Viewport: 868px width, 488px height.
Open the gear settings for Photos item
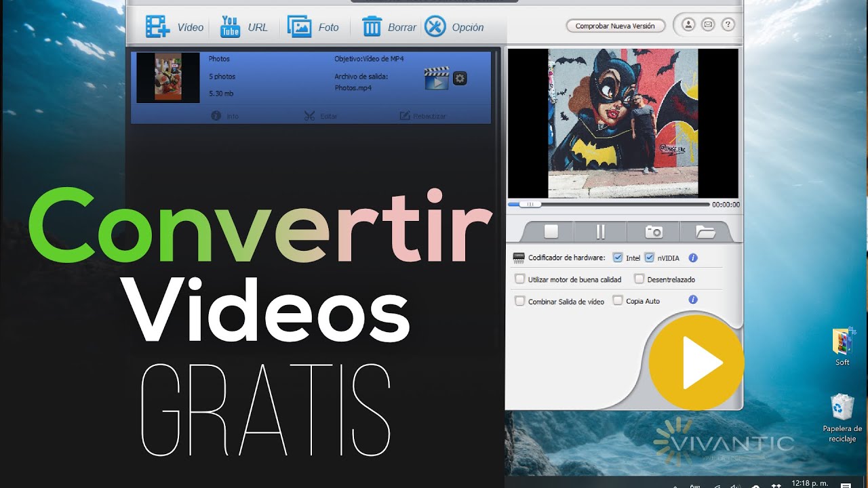pyautogui.click(x=460, y=79)
